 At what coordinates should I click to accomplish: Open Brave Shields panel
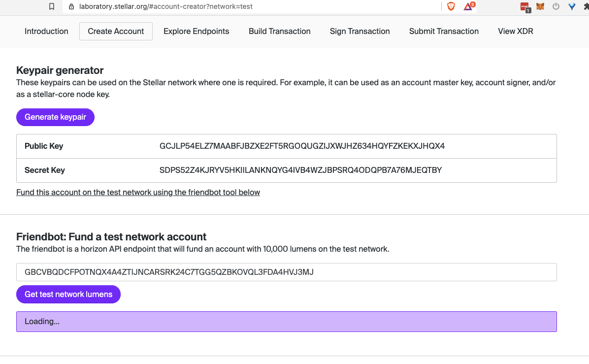(451, 7)
